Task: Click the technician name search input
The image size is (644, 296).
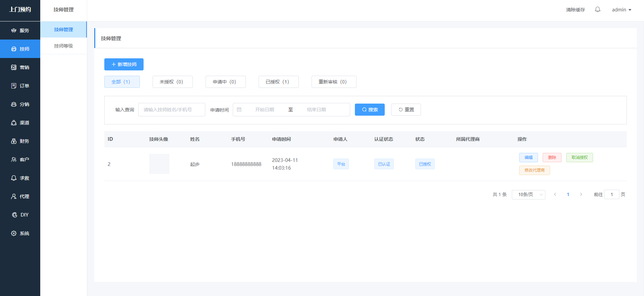Action: pyautogui.click(x=171, y=110)
